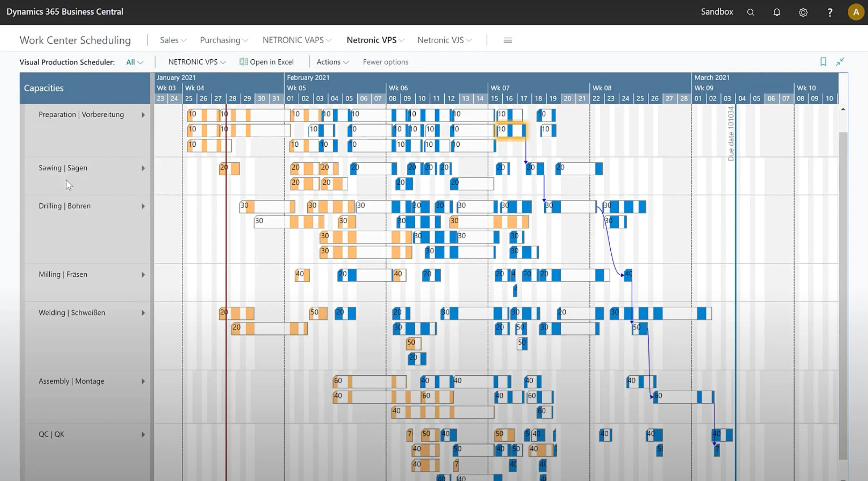Click Sandbox environment label
This screenshot has width=868, height=481.
click(x=717, y=12)
